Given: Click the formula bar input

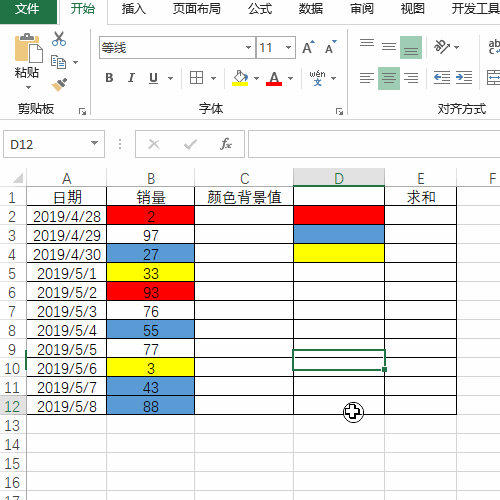Looking at the screenshot, I should click(374, 144).
